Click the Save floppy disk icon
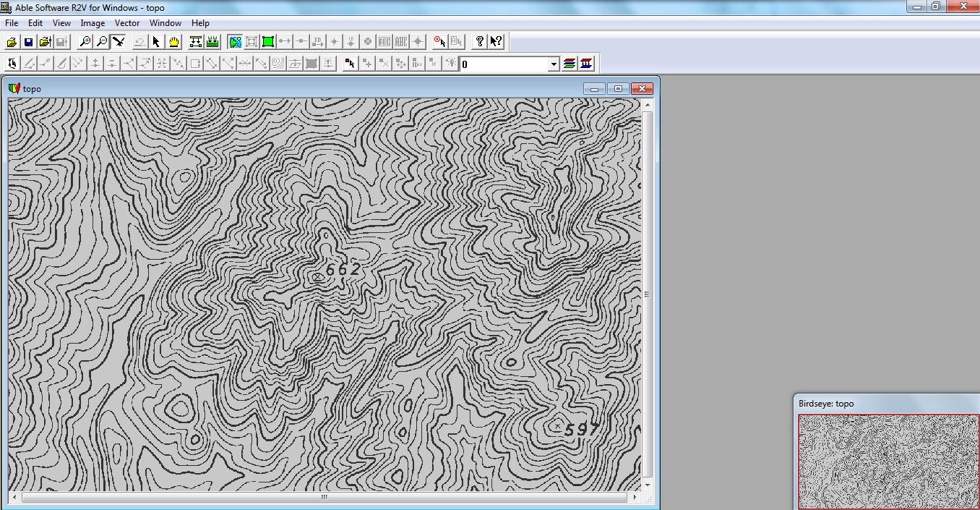The width and height of the screenshot is (980, 510). coord(28,42)
